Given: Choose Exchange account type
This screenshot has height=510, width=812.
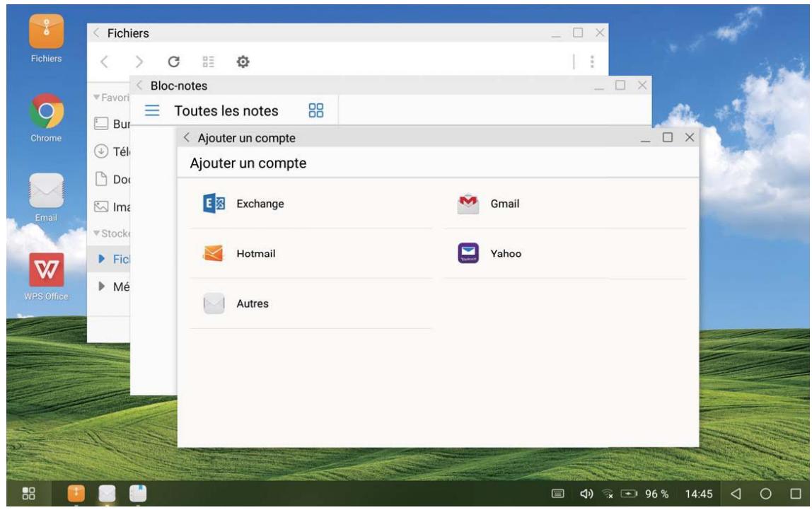Looking at the screenshot, I should point(260,204).
